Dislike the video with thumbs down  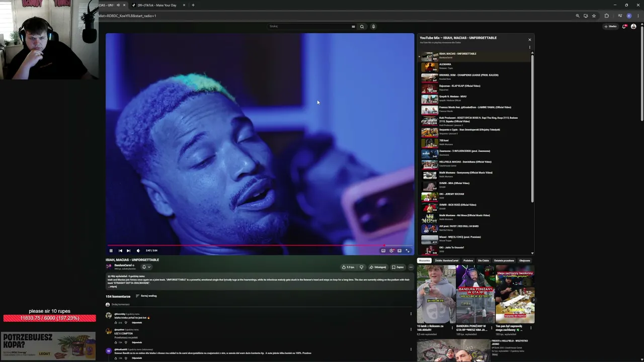tap(361, 267)
